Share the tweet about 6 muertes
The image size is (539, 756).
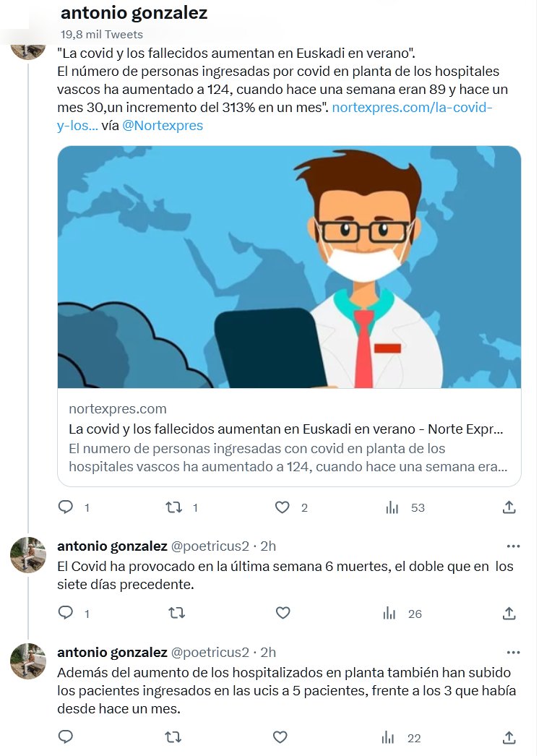[509, 613]
